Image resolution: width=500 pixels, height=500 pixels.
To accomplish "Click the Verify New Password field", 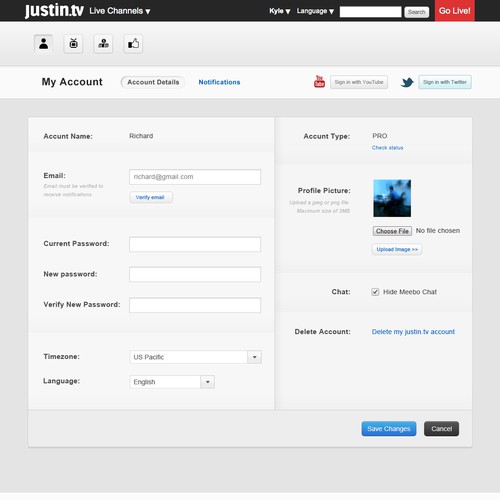I will point(195,305).
